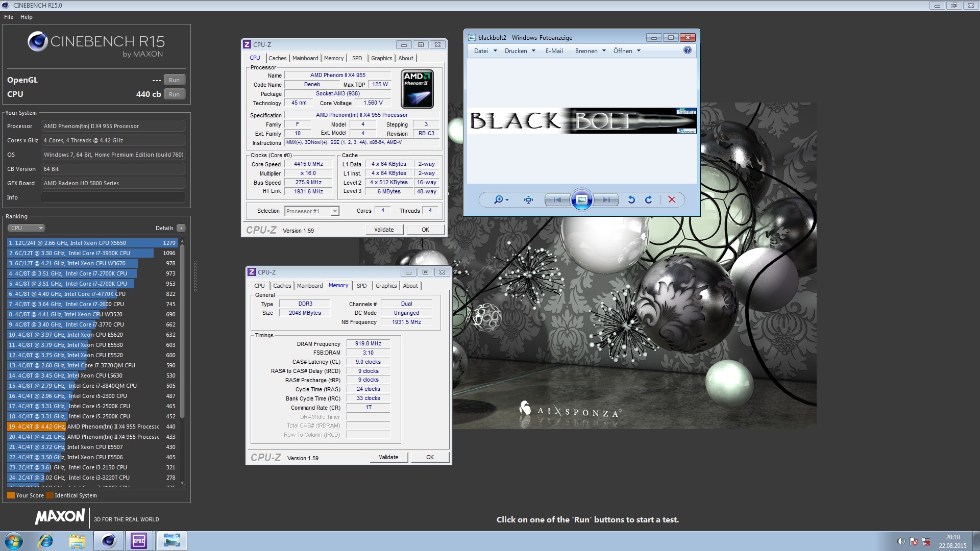
Task: Open the Datei dropdown menu
Action: pyautogui.click(x=485, y=51)
